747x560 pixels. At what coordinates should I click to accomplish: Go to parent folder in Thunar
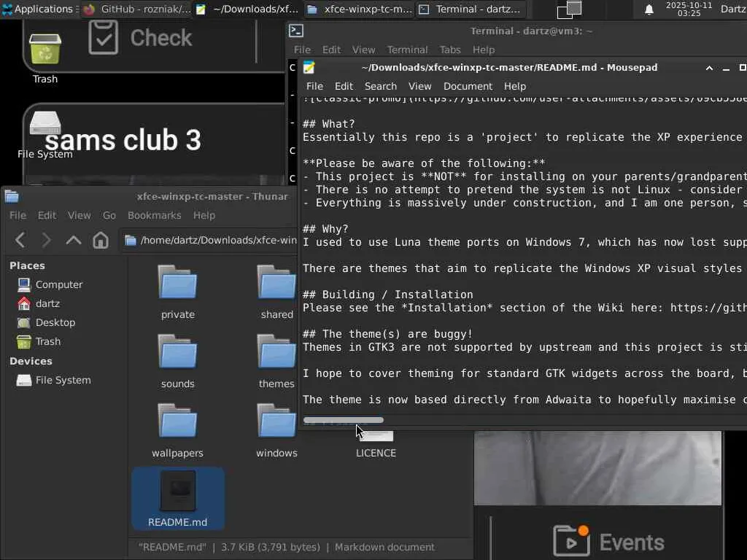point(74,240)
